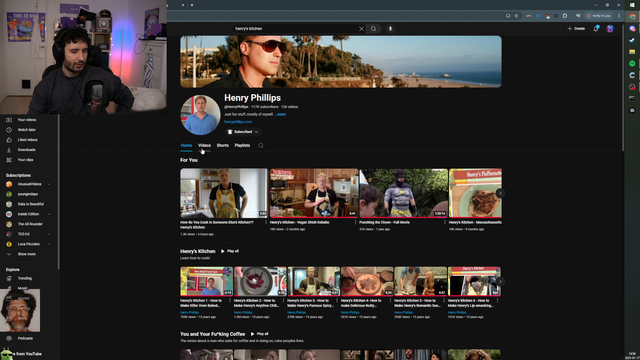
Task: Open Watch later in sidebar
Action: point(27,130)
